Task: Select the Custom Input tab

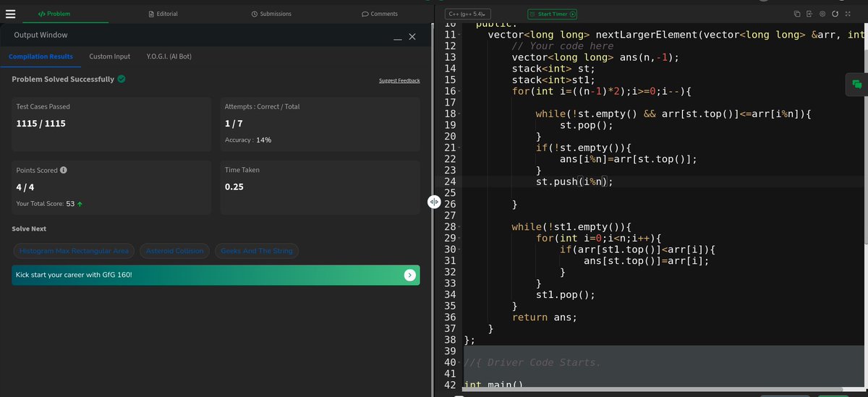Action: [x=110, y=56]
